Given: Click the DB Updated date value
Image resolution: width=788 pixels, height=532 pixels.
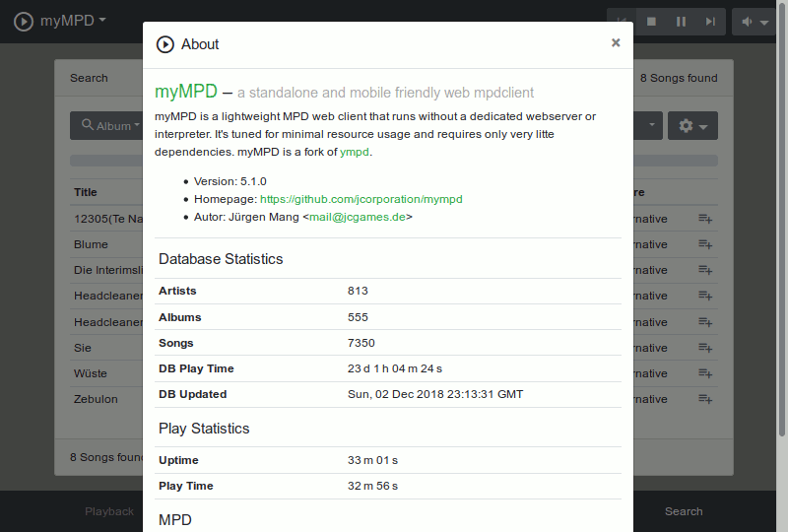Looking at the screenshot, I should click(435, 394).
